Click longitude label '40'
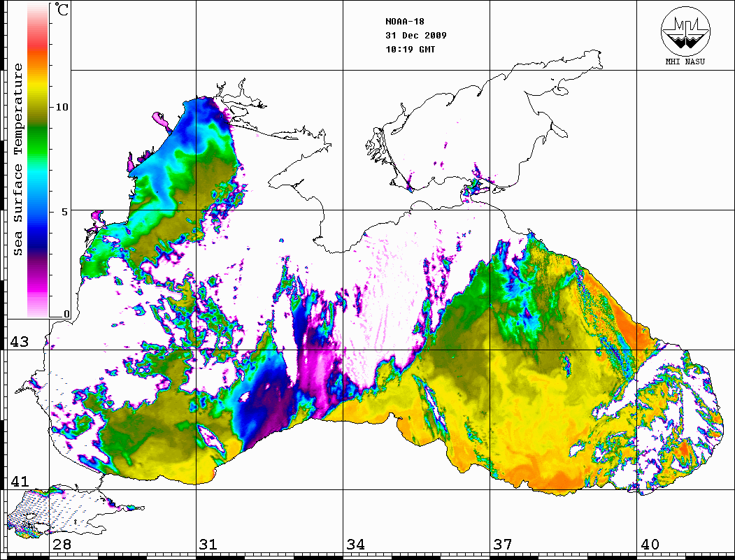Screen dimensions: 735x560 650,545
